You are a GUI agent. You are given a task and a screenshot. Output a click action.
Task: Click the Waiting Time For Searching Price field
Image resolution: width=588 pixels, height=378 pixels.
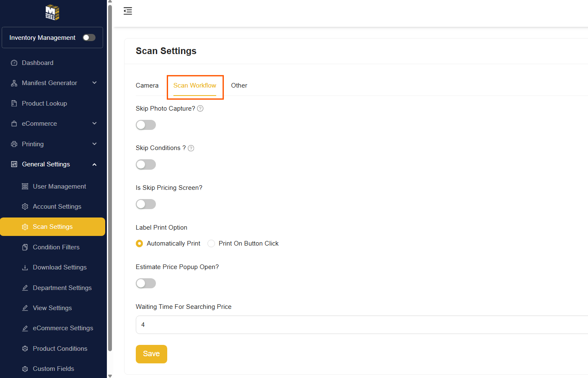(x=360, y=325)
